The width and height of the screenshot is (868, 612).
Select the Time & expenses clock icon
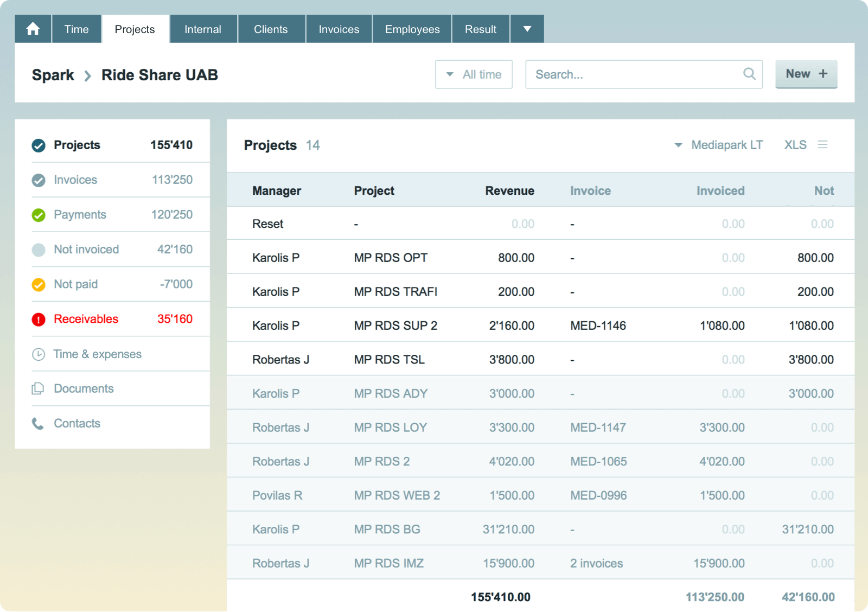point(38,354)
